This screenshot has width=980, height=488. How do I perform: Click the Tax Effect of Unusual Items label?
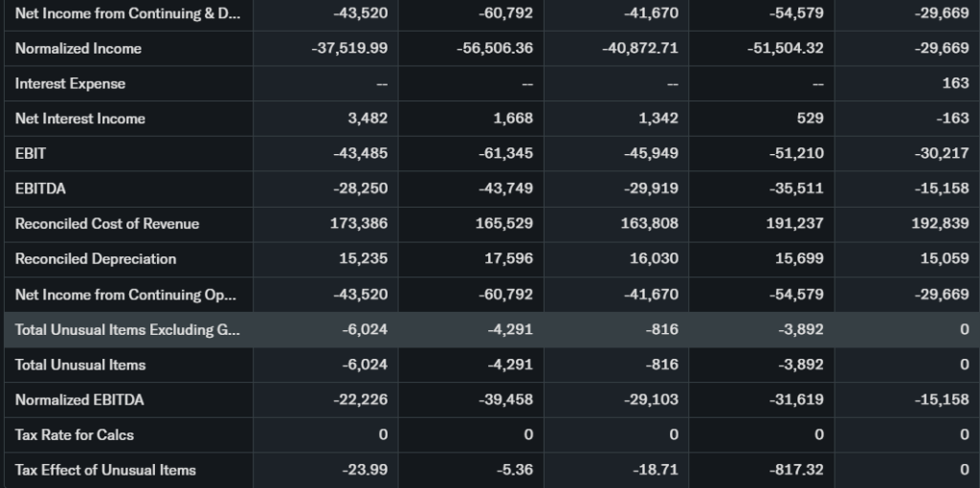(105, 470)
